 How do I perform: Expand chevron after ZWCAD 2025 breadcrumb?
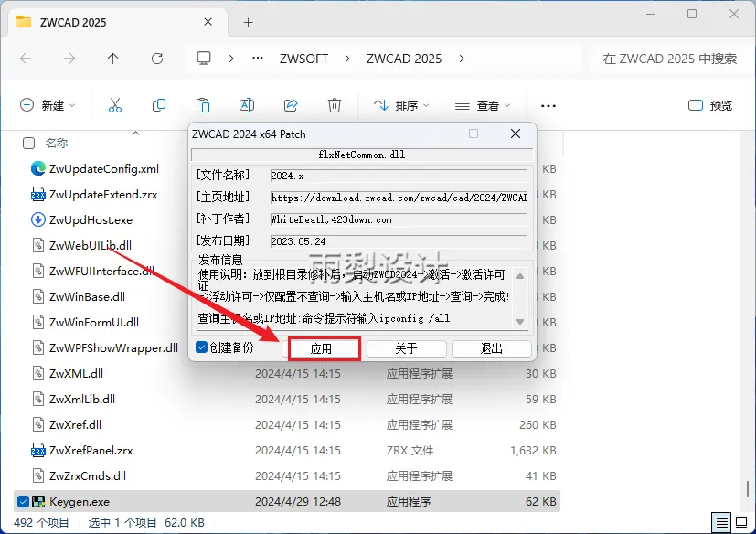pos(462,59)
